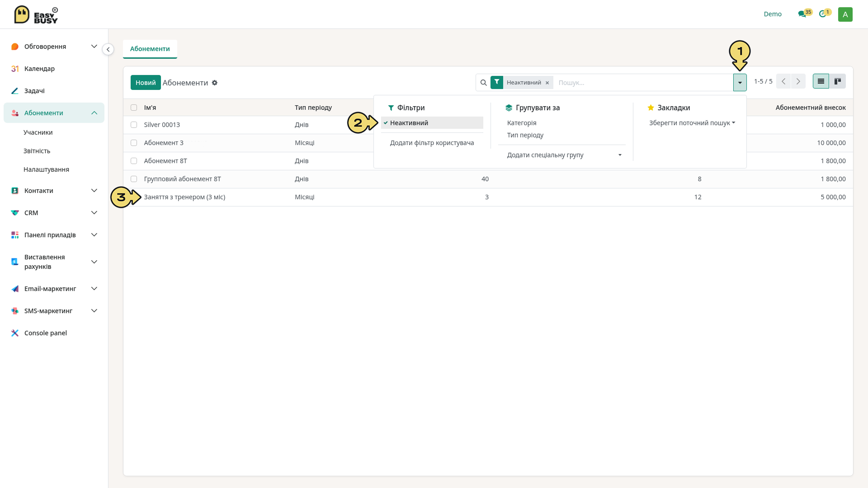
Task: Open the activities clock icon with badge 1
Action: tap(822, 14)
